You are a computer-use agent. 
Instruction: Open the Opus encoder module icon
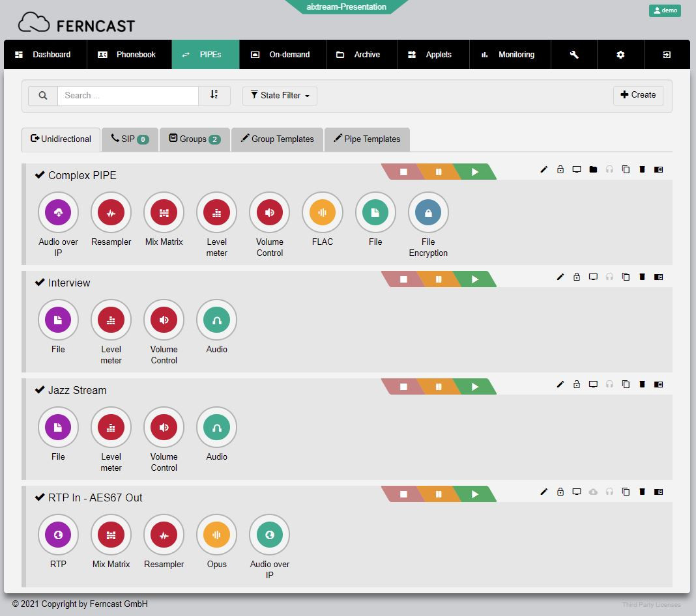[216, 535]
